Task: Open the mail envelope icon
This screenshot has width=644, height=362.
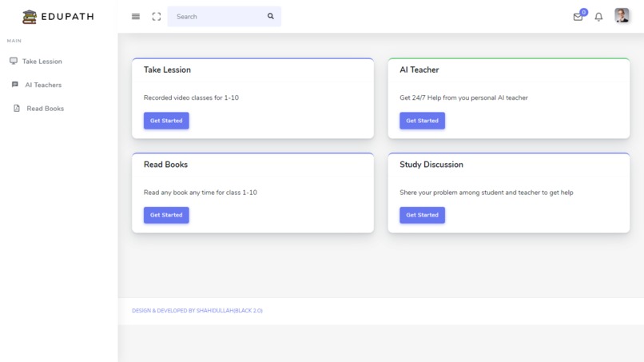Action: (x=578, y=17)
